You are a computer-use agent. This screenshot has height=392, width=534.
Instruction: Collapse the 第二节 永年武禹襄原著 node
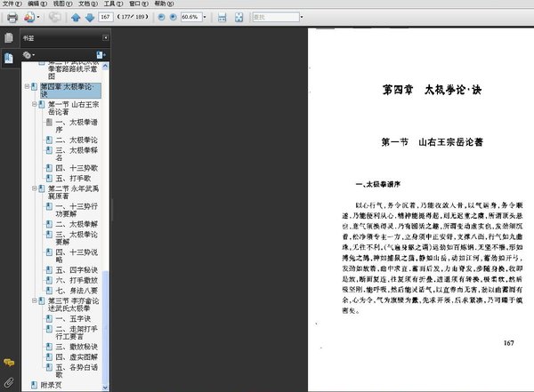pyautogui.click(x=35, y=188)
